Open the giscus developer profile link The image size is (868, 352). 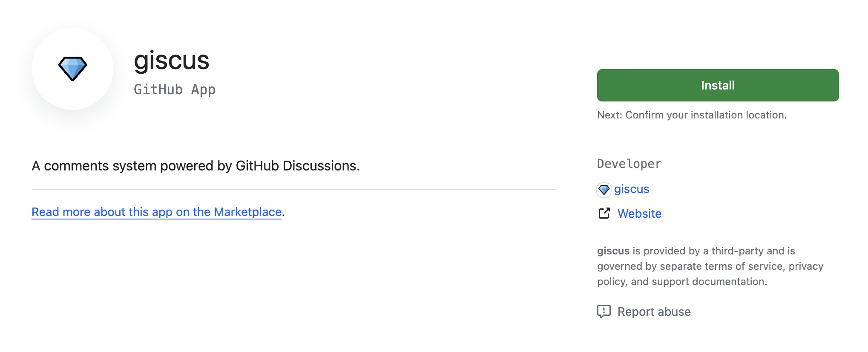tap(632, 189)
